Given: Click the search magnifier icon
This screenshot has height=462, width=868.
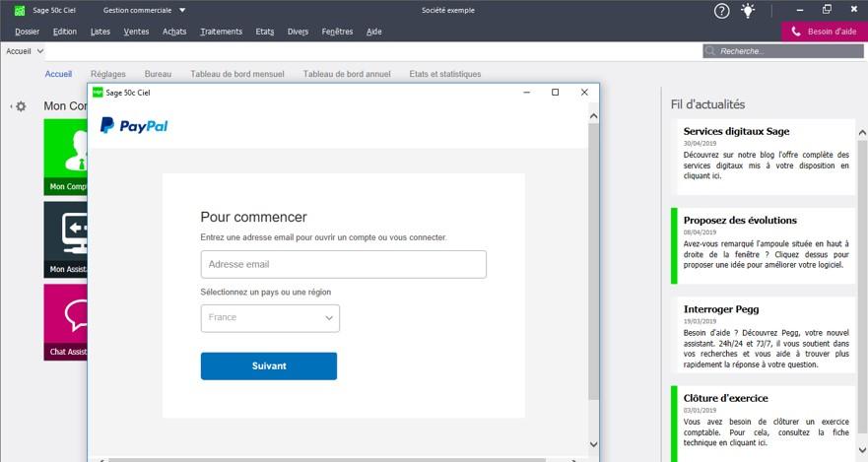Looking at the screenshot, I should [x=710, y=51].
